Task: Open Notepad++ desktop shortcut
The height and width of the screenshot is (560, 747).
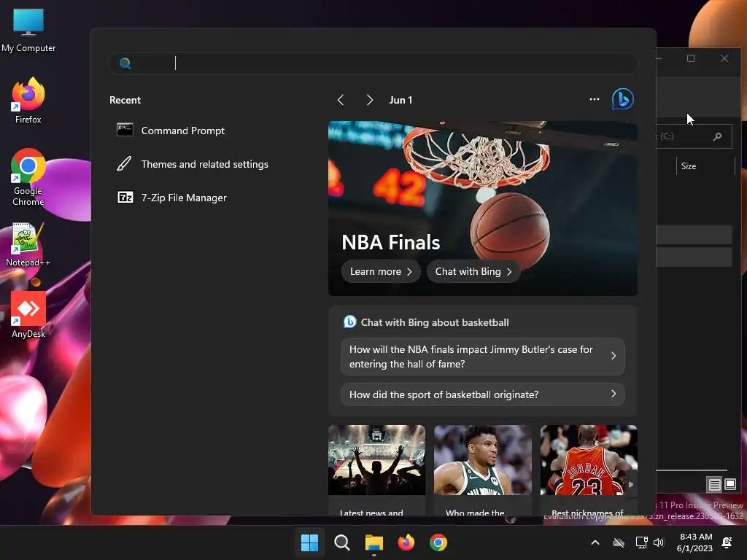Action: pos(28,245)
